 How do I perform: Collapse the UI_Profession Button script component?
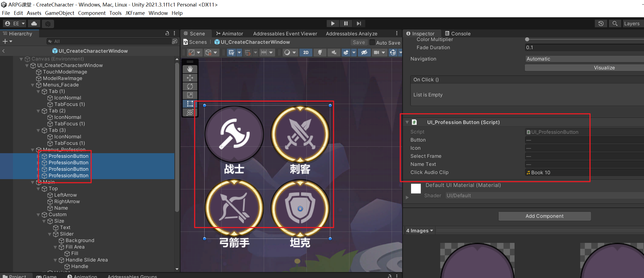click(x=407, y=122)
